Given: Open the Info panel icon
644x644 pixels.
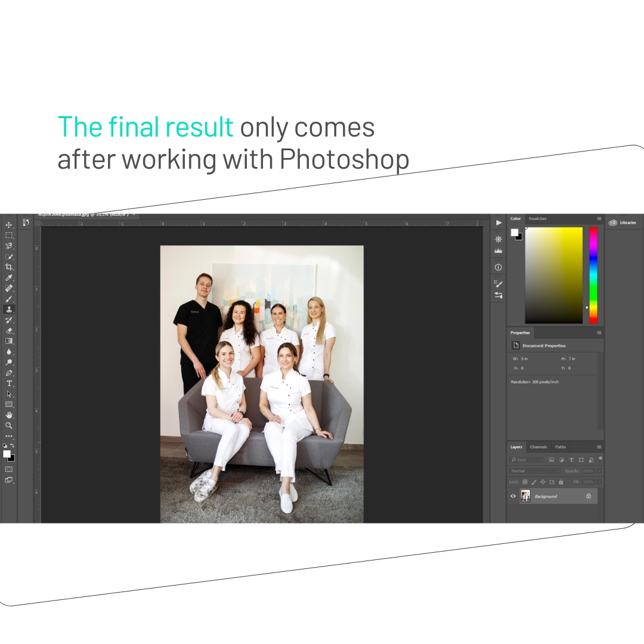Looking at the screenshot, I should [x=498, y=267].
